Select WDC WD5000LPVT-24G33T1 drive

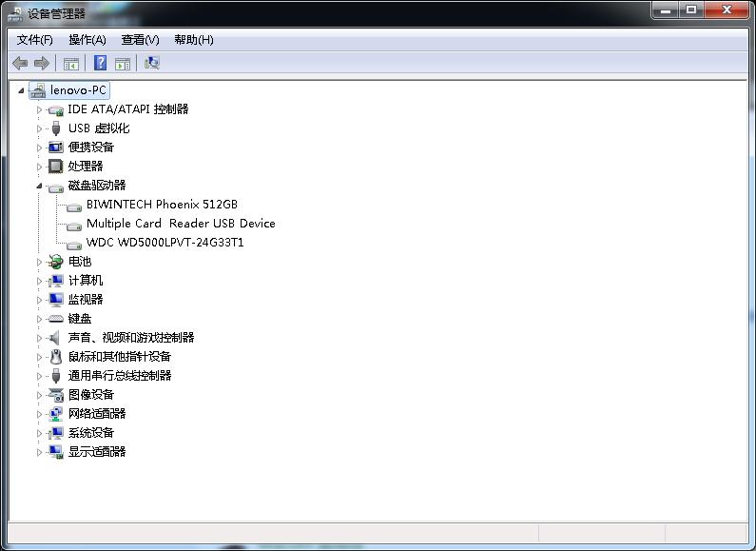point(165,243)
